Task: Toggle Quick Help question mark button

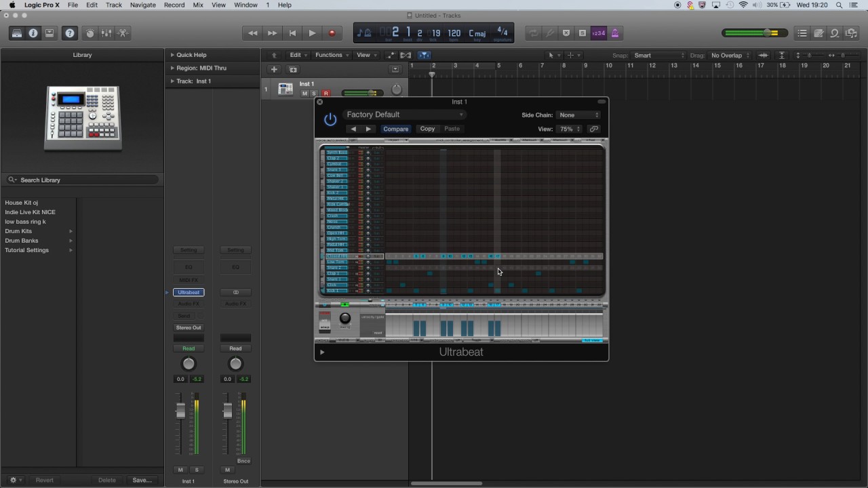Action: 70,33
